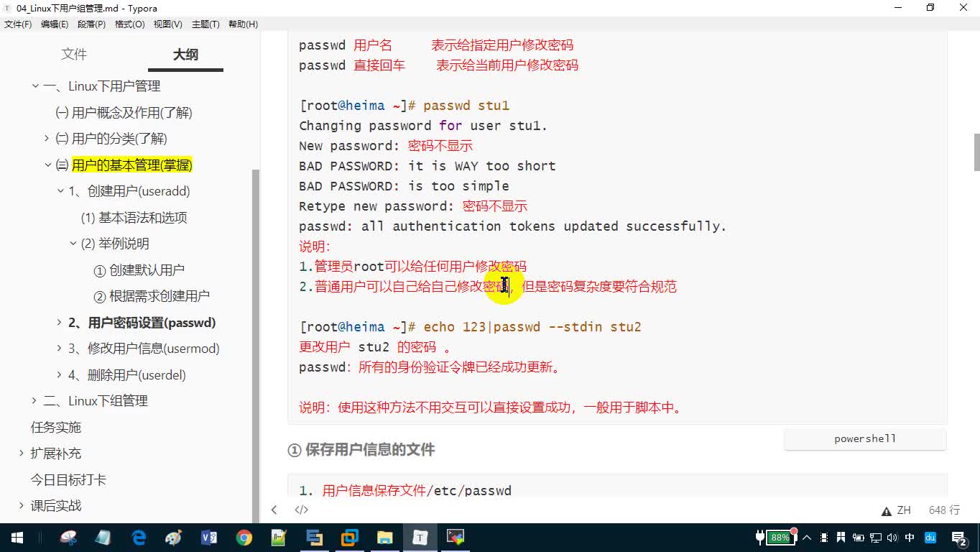Open the green notepad app in taskbar
Screen dimensions: 980x552
click(279, 537)
